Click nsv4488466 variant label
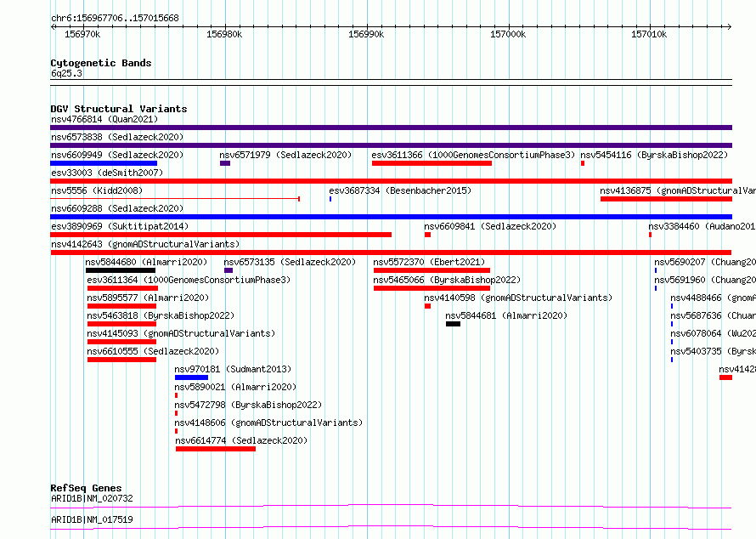This screenshot has width=756, height=539. pos(713,298)
